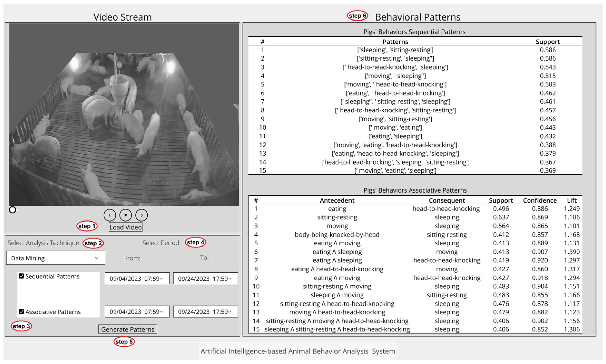Click the Load Video button
This screenshot has height=364, width=606.
tap(125, 227)
